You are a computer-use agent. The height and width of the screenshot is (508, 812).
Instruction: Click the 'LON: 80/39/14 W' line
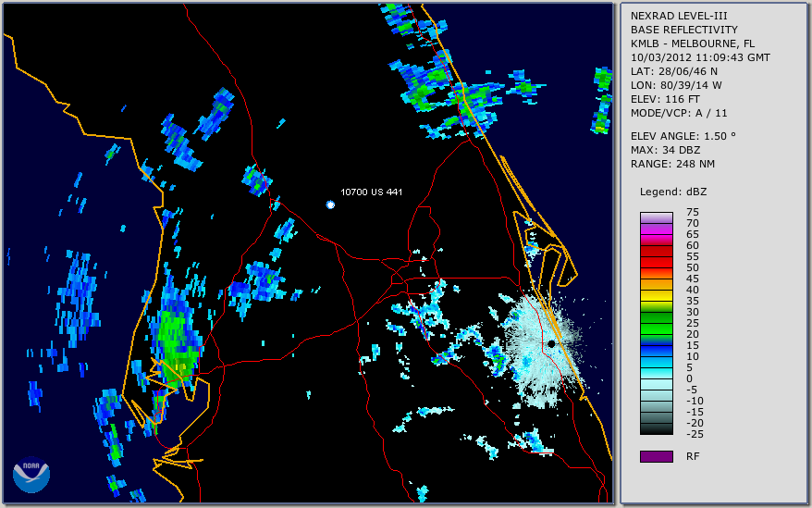(x=676, y=85)
